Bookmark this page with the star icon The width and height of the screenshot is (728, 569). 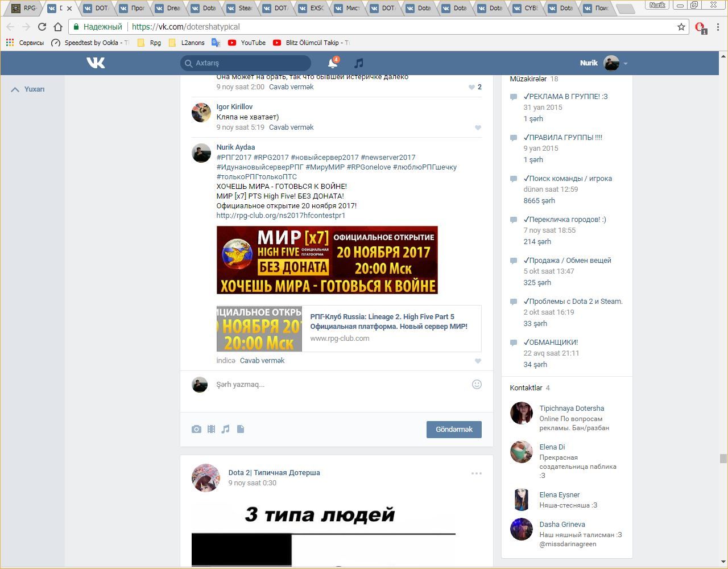pyautogui.click(x=681, y=27)
